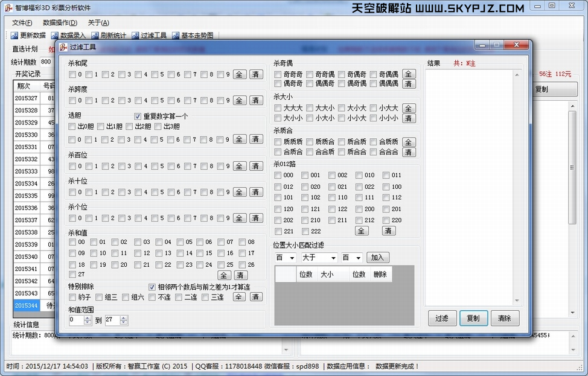588x376 pixels.
Task: Enable the 奇奇奇 checkbox under 杀奇偶
Action: [278, 74]
